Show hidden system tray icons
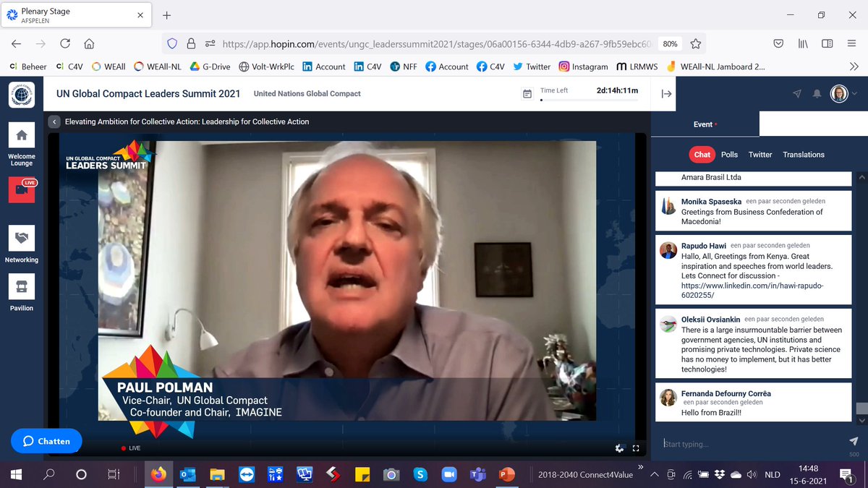The height and width of the screenshot is (488, 868). [654, 474]
